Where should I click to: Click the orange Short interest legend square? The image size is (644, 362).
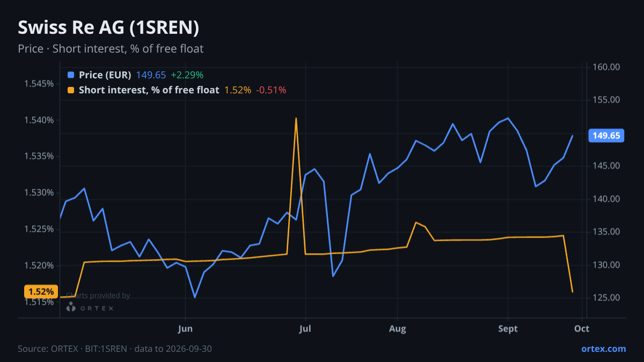pos(71,90)
